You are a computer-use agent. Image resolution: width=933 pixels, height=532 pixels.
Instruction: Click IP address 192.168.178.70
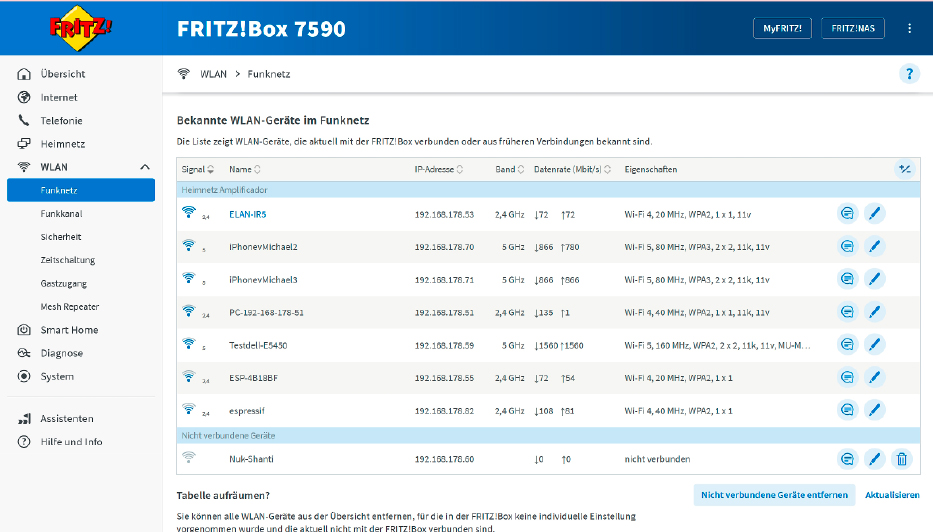(x=444, y=247)
